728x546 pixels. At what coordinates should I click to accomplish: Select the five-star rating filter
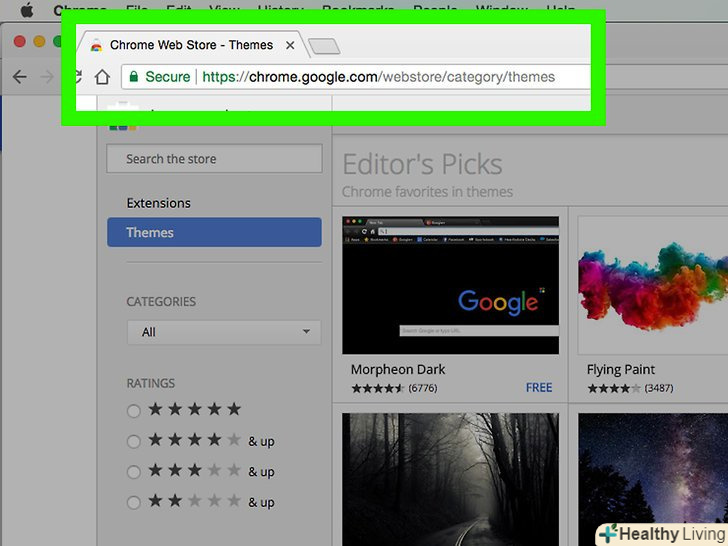coord(134,411)
